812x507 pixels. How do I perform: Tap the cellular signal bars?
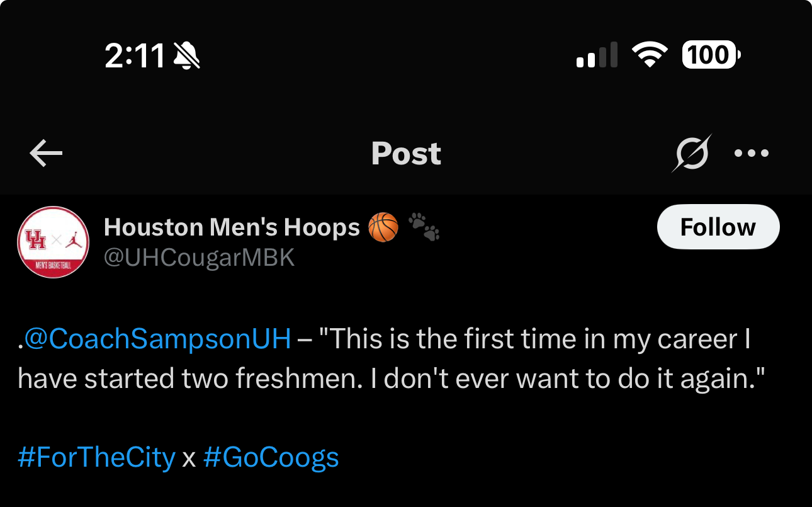[596, 55]
